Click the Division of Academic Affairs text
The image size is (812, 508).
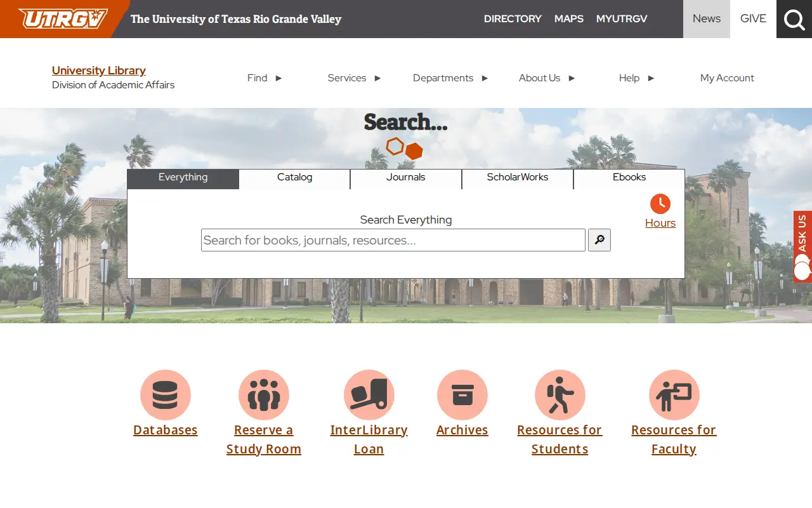tap(113, 85)
